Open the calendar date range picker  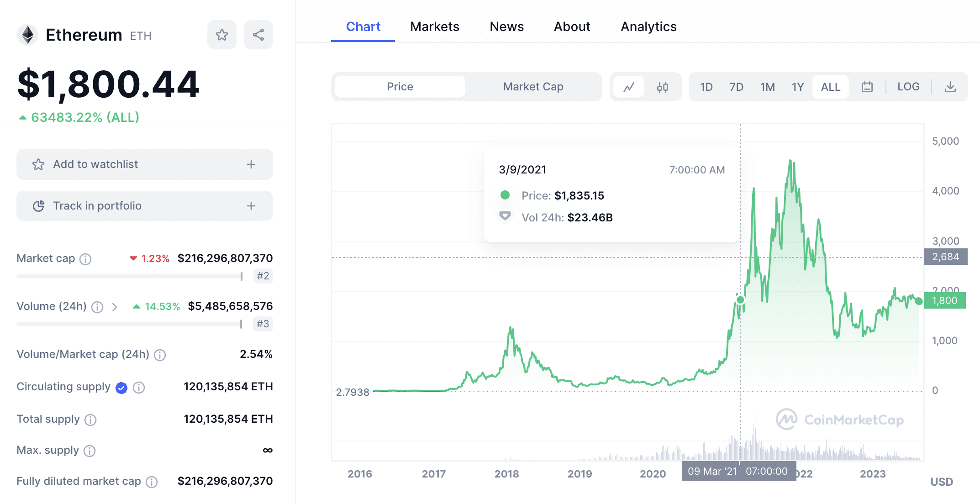(x=867, y=87)
